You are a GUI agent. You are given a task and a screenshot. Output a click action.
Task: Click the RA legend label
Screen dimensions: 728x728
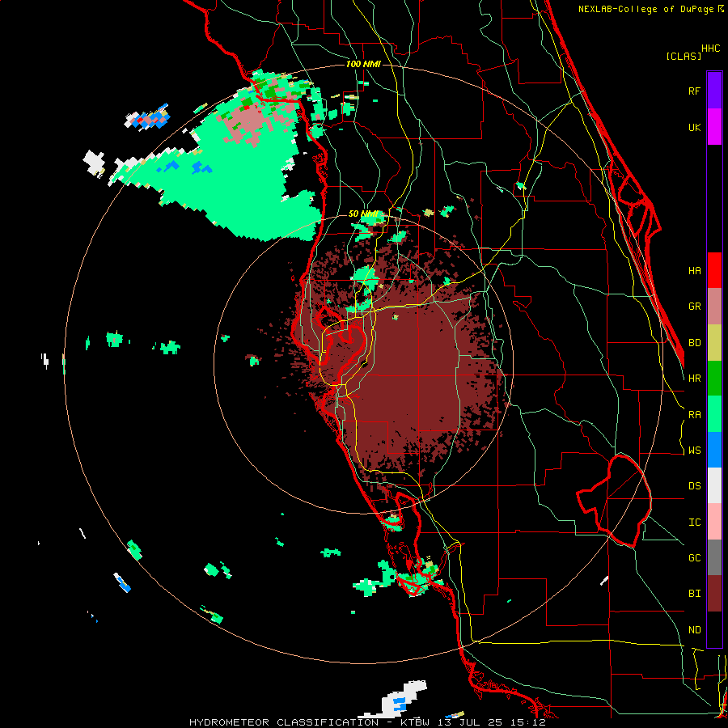(694, 414)
